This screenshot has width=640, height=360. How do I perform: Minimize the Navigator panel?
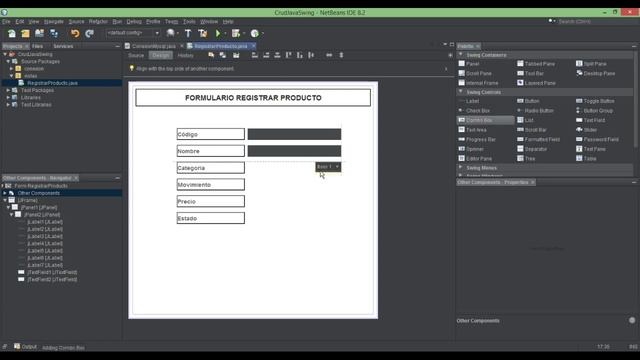click(x=118, y=178)
